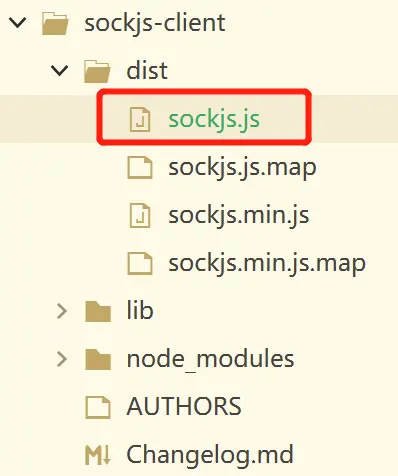Image resolution: width=398 pixels, height=476 pixels.
Task: Click the sockjs.js JavaScript file icon
Action: (x=140, y=119)
